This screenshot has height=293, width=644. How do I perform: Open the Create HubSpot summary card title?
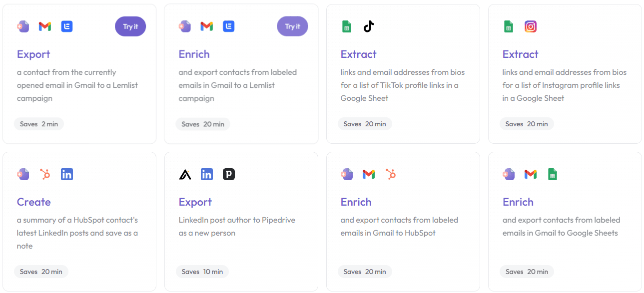[x=34, y=202]
